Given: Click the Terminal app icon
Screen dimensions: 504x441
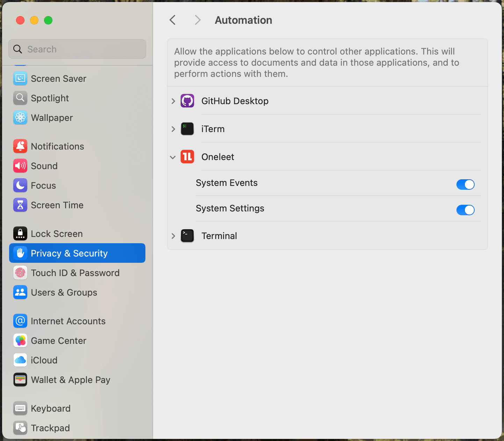Looking at the screenshot, I should pos(187,236).
